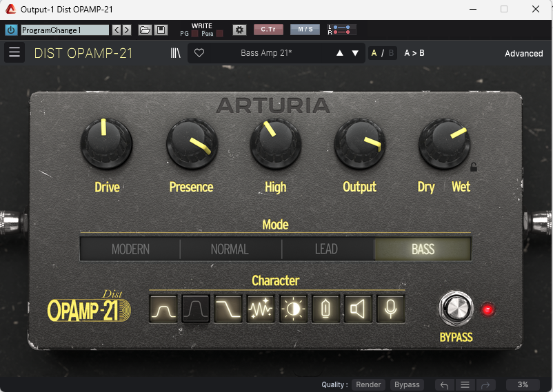This screenshot has width=553, height=392.
Task: Toggle the WRITE PG checkbox
Action: tap(194, 34)
